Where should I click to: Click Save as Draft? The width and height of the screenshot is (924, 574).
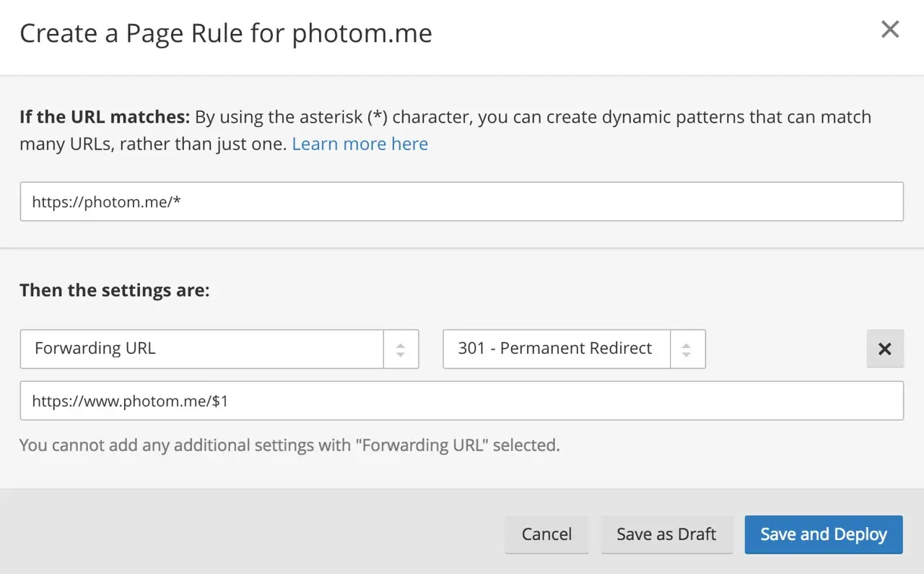tap(666, 534)
